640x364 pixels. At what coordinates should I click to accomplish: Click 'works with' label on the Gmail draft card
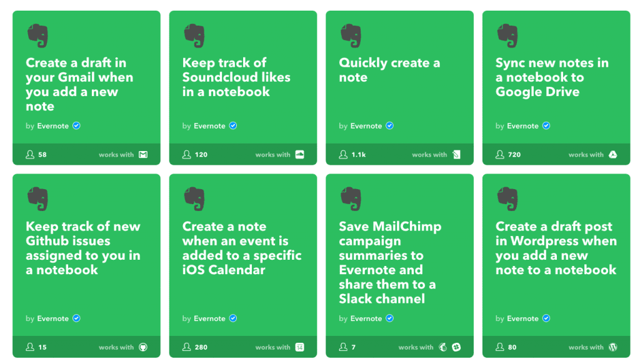(x=116, y=155)
